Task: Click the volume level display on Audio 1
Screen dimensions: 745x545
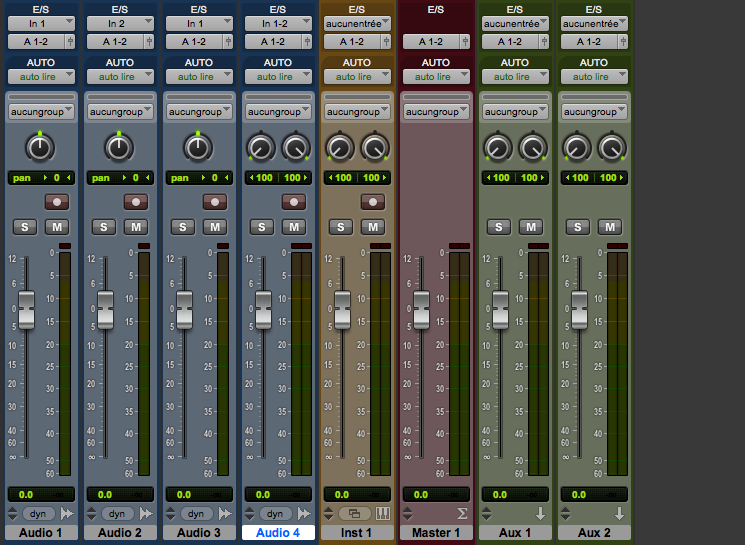Action: 39,494
